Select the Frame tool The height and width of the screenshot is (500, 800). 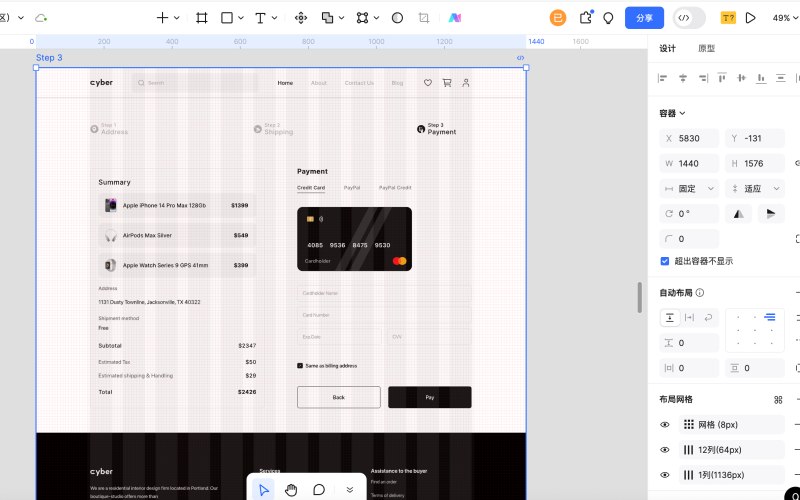click(x=202, y=18)
